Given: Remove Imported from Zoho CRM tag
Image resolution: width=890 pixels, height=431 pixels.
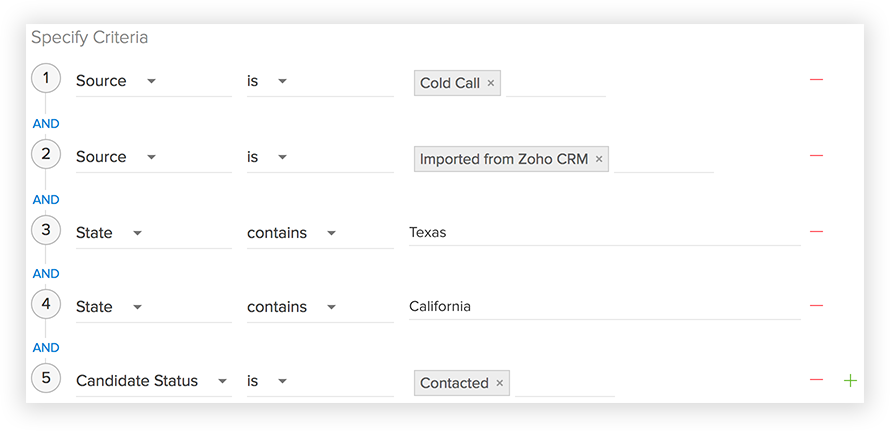Looking at the screenshot, I should pyautogui.click(x=599, y=159).
